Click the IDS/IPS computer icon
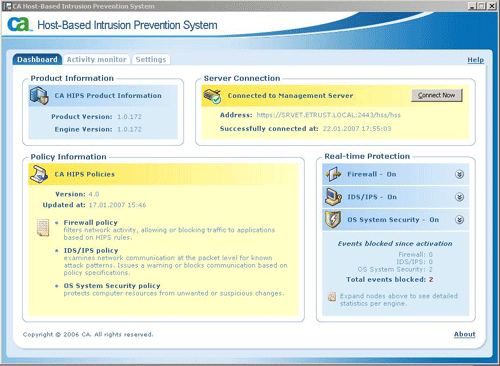This screenshot has height=366, width=500. coord(333,197)
